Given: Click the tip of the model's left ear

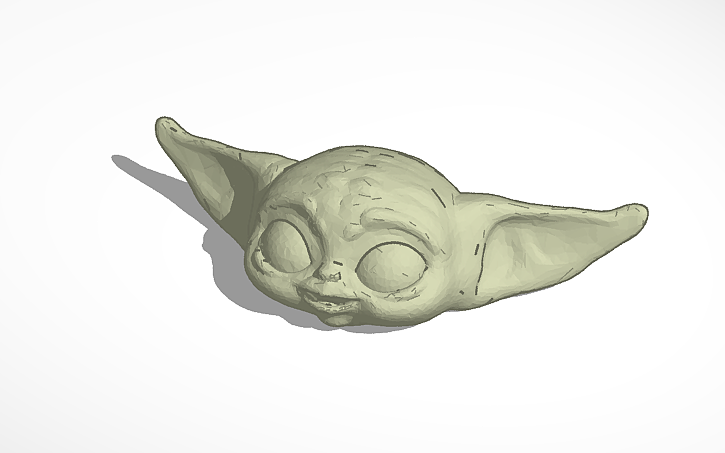Looking at the screenshot, I should point(165,125).
